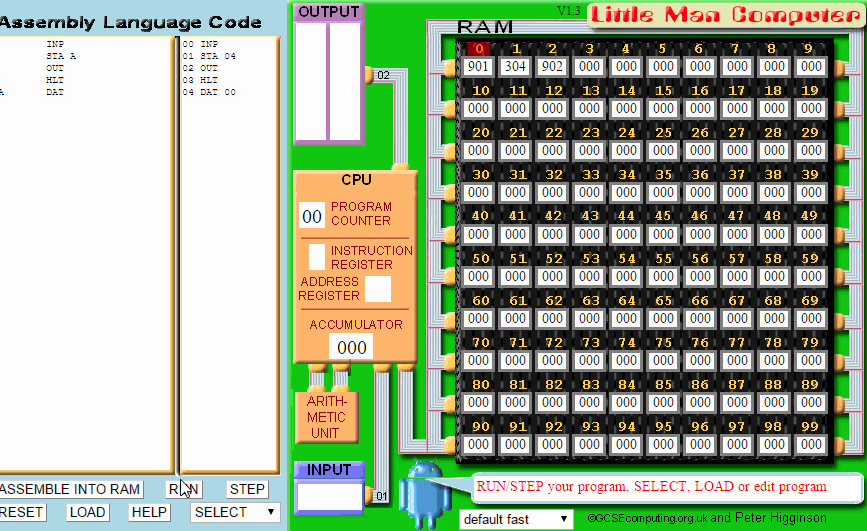This screenshot has width=867, height=531.
Task: Select RAM cell at address 47
Action: click(738, 235)
